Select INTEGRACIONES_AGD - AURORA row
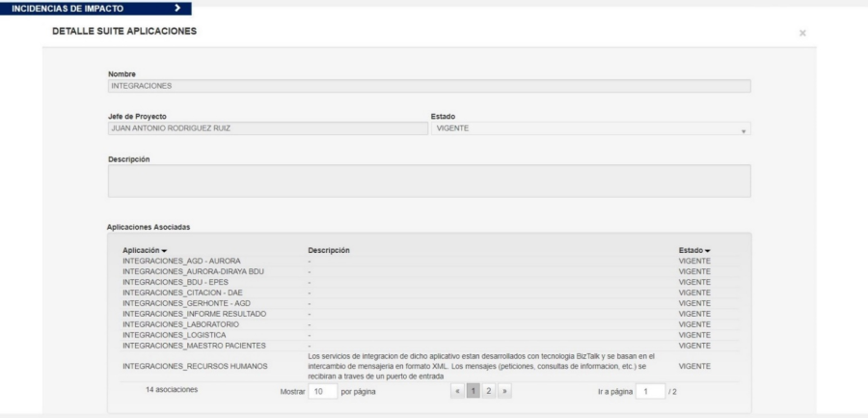Screen dimensions: 868x418 coord(431,261)
